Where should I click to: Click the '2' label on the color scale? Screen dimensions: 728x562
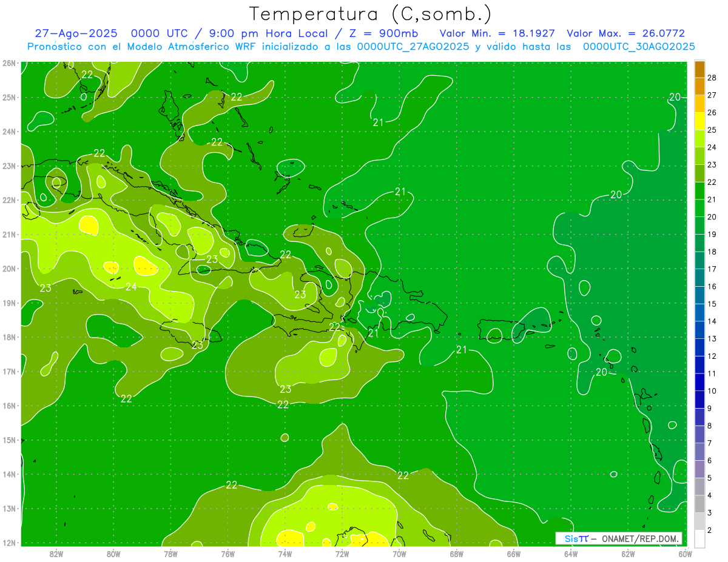710,530
